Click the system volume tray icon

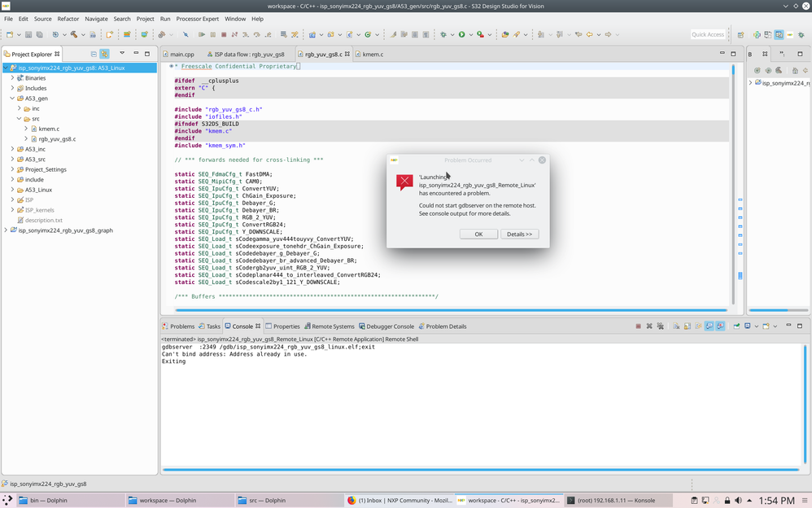point(739,500)
